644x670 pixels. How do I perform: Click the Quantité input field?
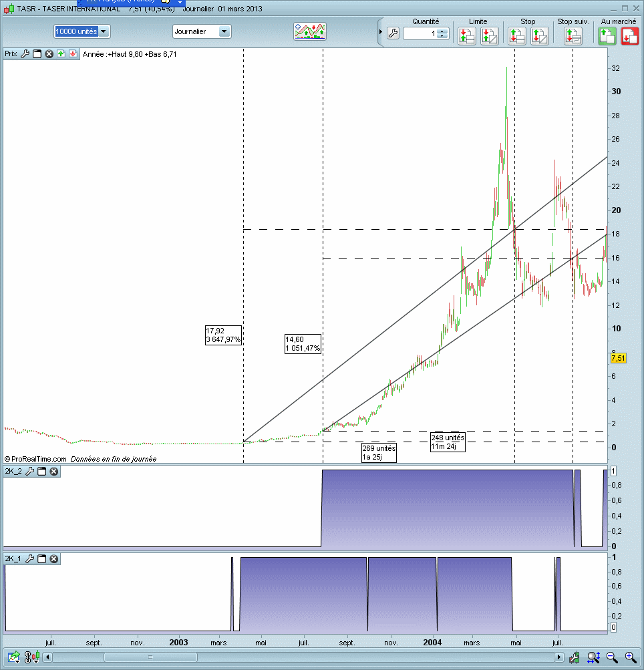[x=421, y=33]
